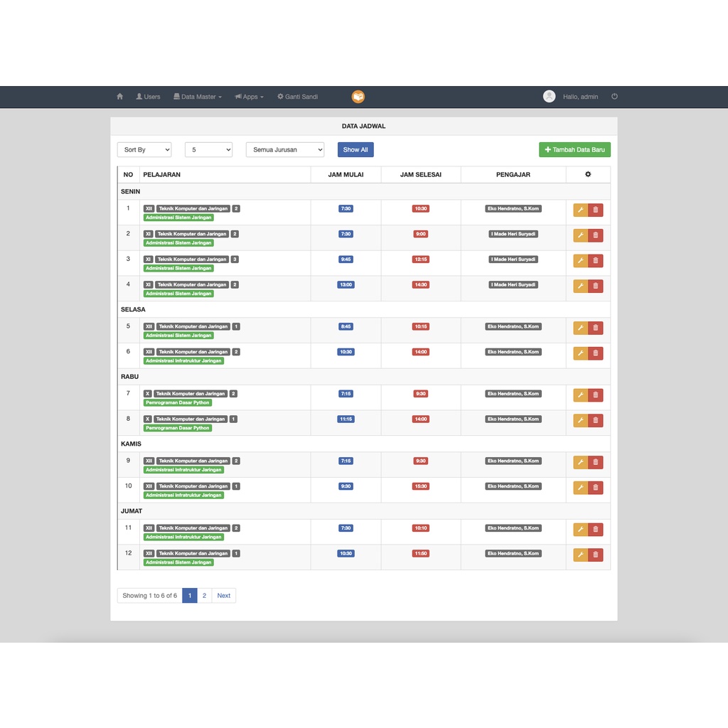Delete row 12 using the trash icon
The height and width of the screenshot is (728, 728).
tap(596, 555)
